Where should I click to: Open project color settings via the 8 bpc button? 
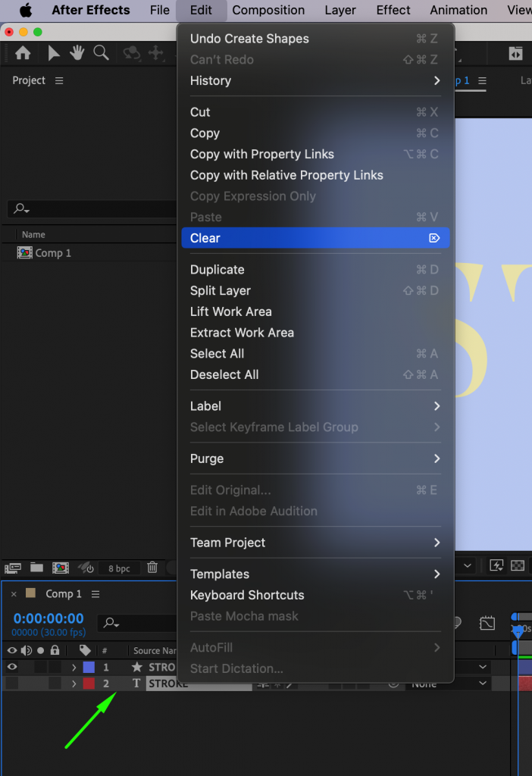119,568
